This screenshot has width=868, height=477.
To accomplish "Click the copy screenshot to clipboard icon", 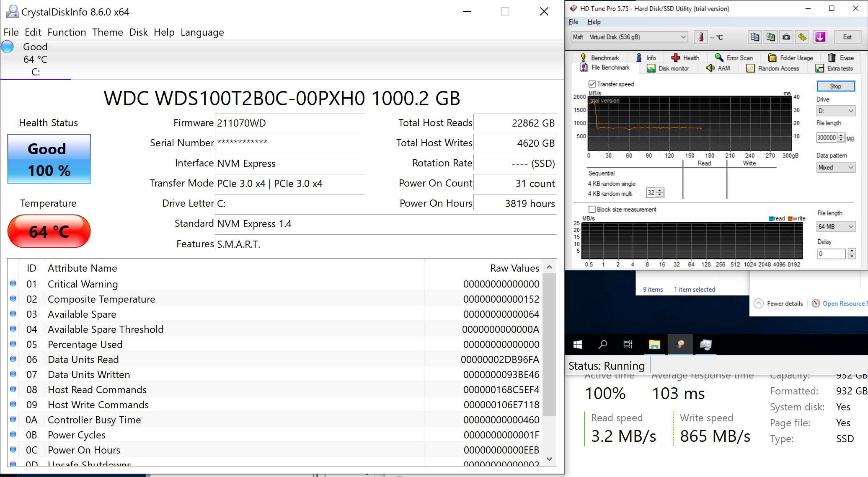I will pyautogui.click(x=770, y=37).
